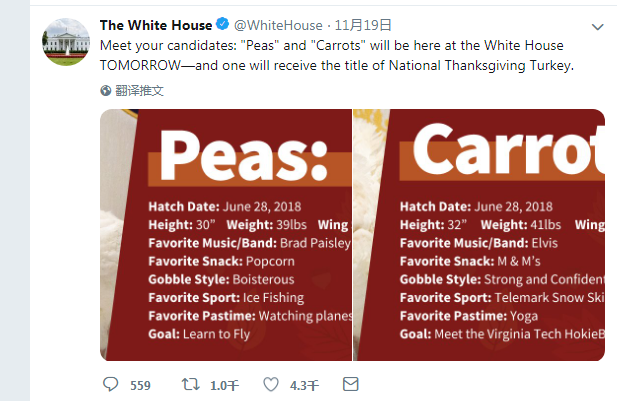Click The White House display name

coord(156,25)
